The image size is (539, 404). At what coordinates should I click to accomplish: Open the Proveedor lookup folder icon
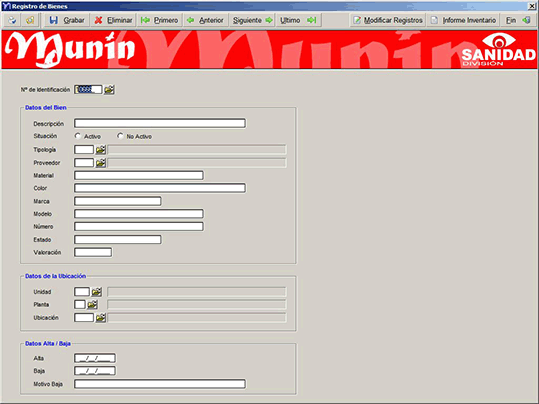tap(101, 163)
